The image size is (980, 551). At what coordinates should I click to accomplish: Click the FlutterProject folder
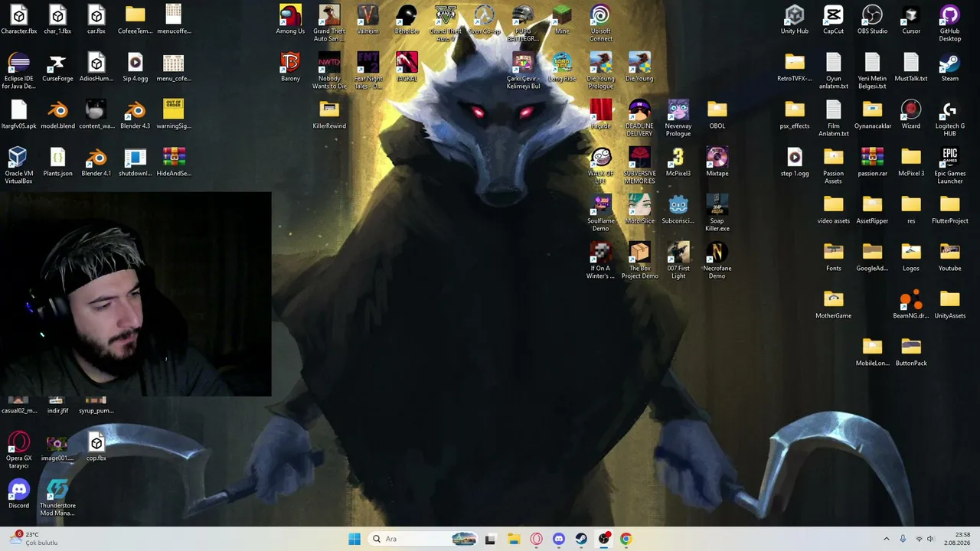949,210
